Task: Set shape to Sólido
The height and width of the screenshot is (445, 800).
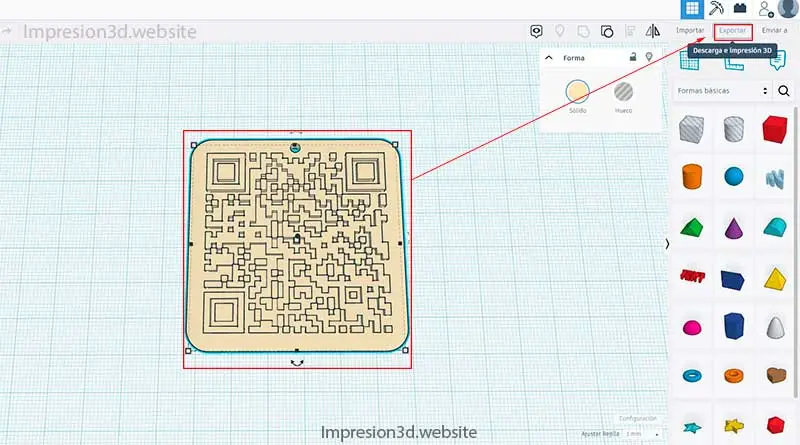Action: pyautogui.click(x=578, y=92)
